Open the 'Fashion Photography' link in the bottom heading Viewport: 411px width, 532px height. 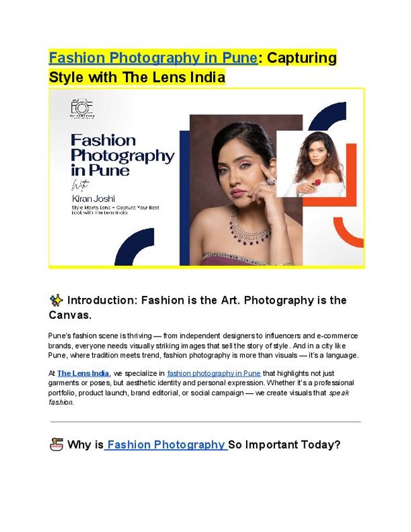pyautogui.click(x=166, y=445)
